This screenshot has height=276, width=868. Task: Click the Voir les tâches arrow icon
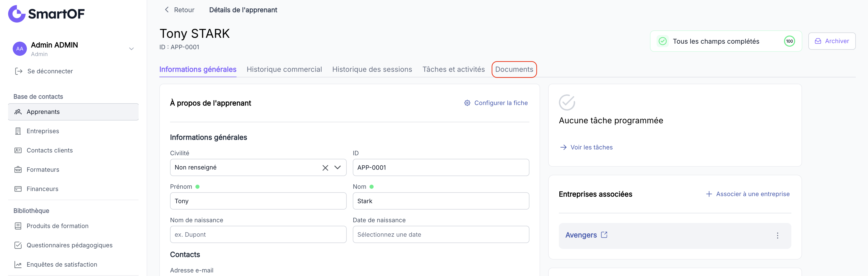coord(563,147)
